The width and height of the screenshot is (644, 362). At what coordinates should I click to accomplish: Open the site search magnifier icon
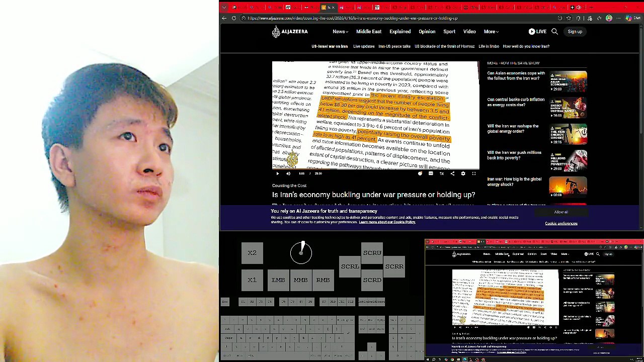[554, 32]
